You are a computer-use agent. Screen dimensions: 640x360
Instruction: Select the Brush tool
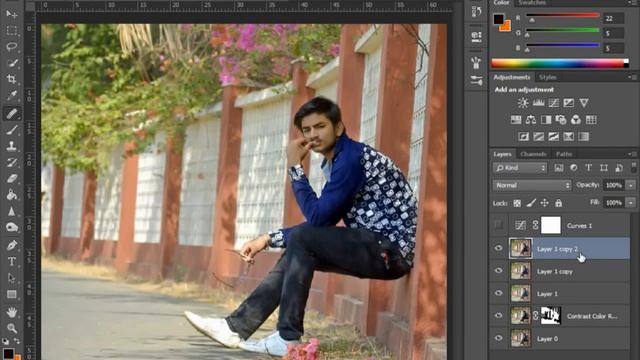click(12, 130)
